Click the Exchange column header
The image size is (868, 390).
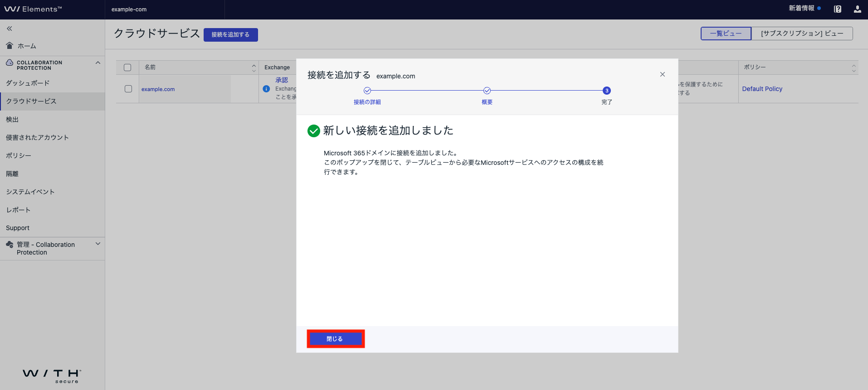[x=277, y=67]
